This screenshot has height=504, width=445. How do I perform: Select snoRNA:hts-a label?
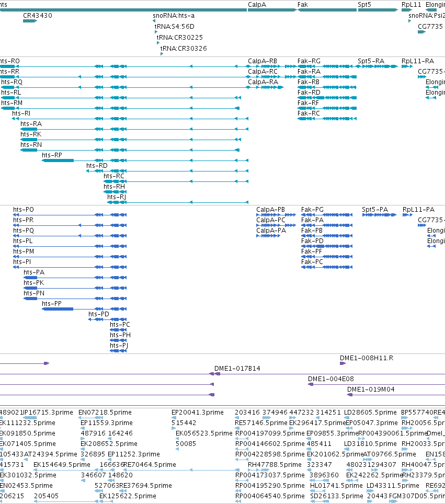(174, 16)
